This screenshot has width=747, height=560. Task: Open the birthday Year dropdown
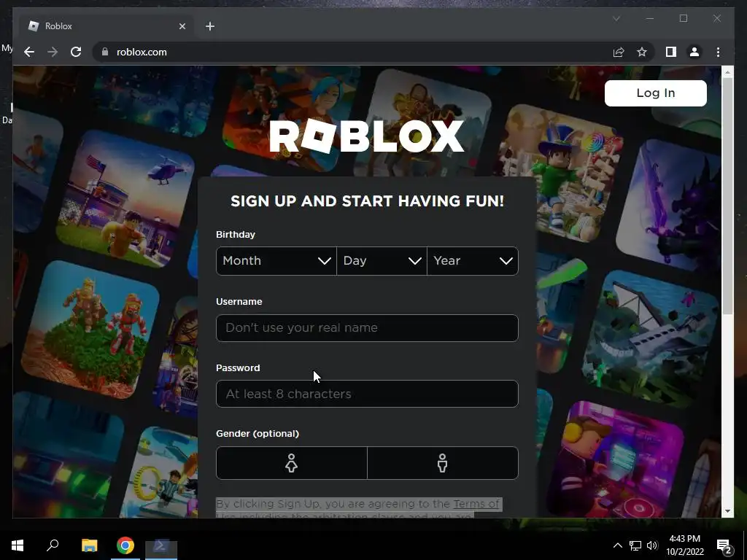(x=473, y=261)
